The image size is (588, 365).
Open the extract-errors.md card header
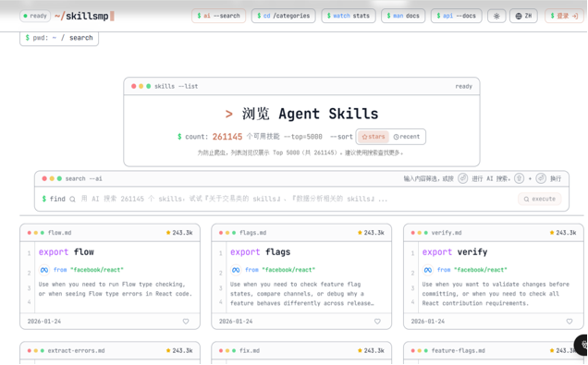pyautogui.click(x=110, y=351)
